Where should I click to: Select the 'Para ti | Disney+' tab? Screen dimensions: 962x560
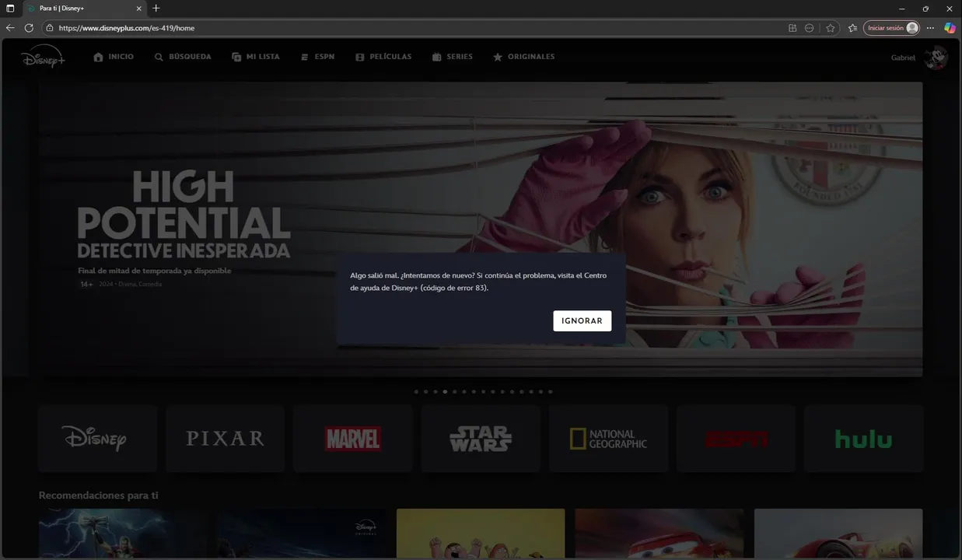85,8
